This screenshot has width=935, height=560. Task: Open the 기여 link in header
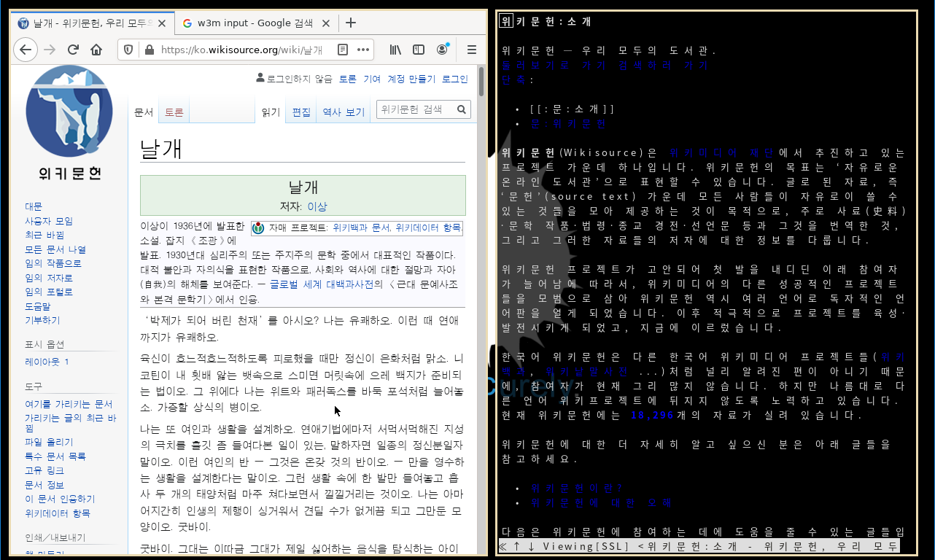372,79
